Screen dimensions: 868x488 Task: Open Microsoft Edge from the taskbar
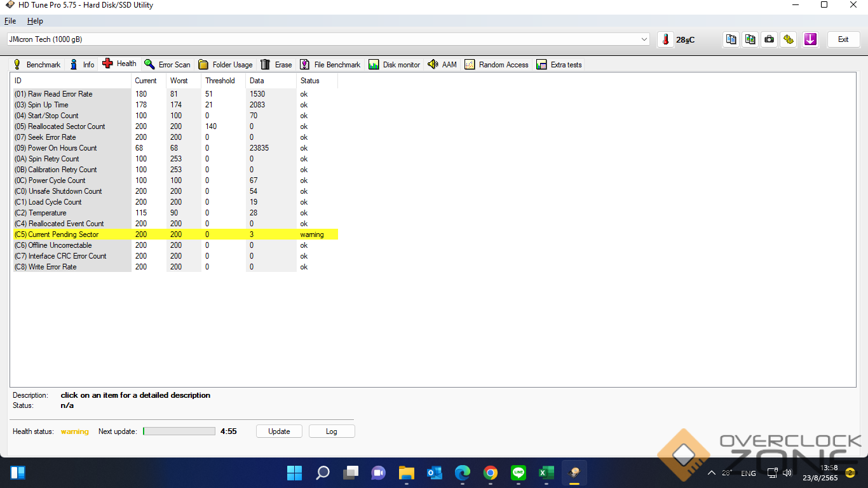tap(462, 473)
